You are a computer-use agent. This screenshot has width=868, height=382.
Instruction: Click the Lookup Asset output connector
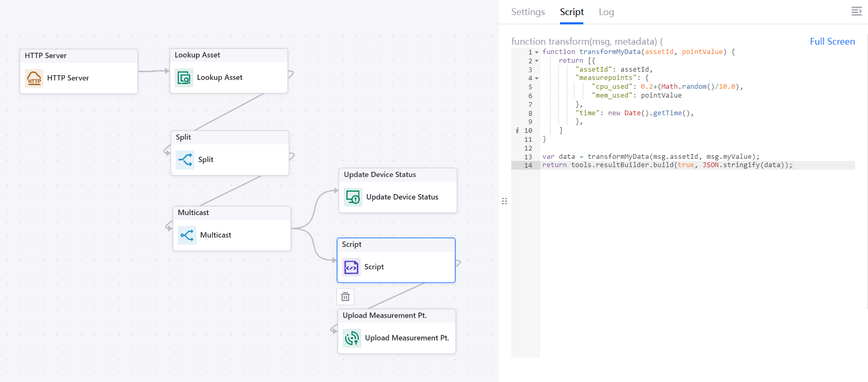coord(291,74)
